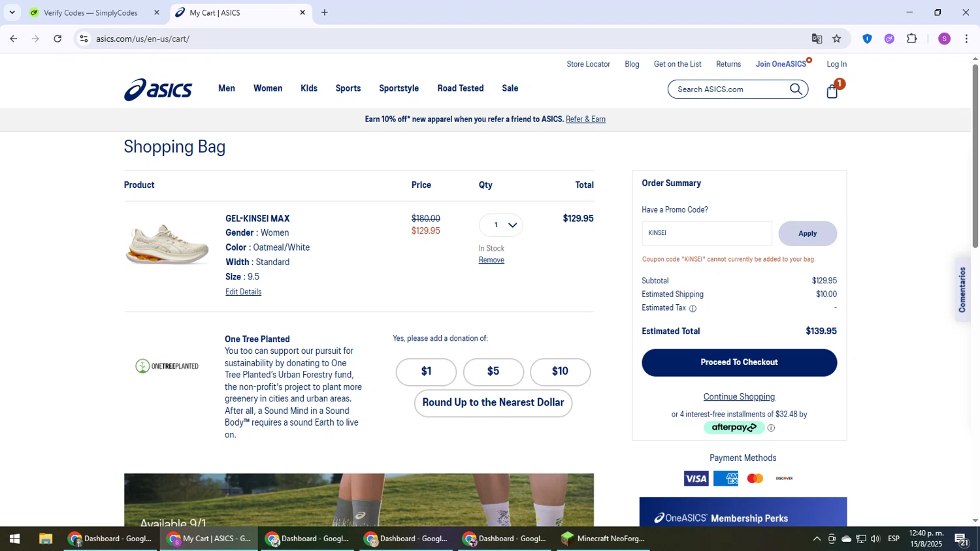
Task: Open Windows Start menu
Action: 14,539
